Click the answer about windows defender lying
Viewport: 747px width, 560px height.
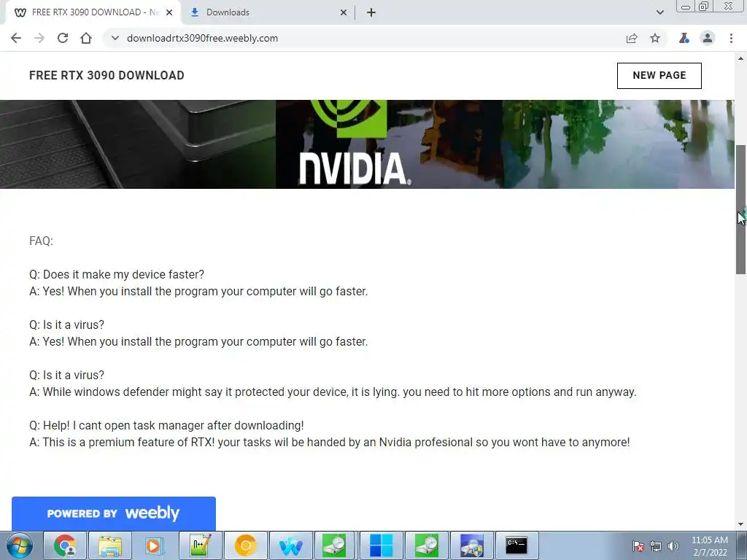(x=333, y=392)
